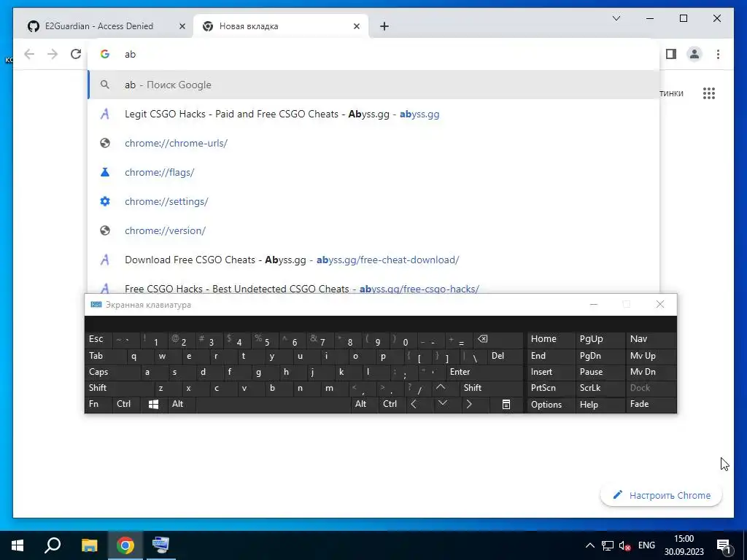Screen dimensions: 747x560
Task: Click the flask icon beside chrome://flags/
Action: point(105,172)
